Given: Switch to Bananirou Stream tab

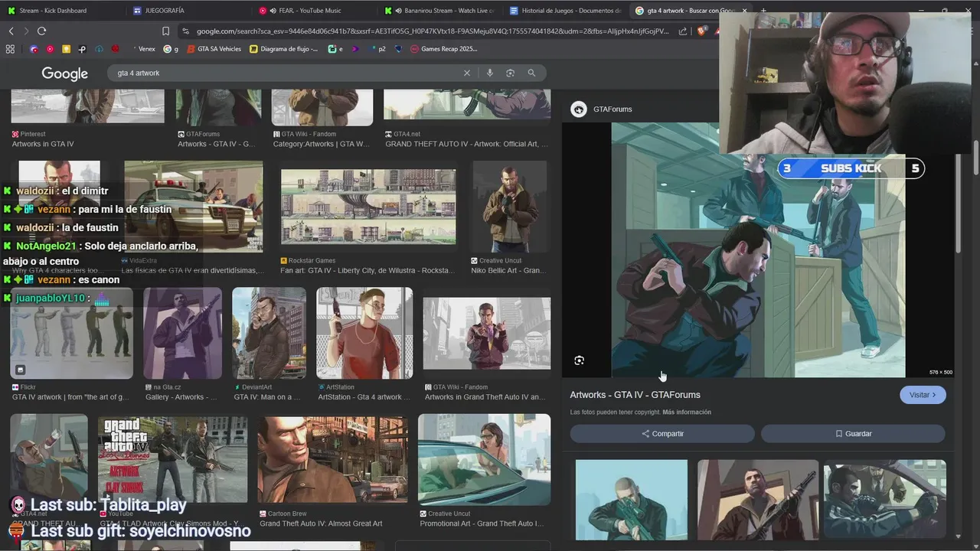Looking at the screenshot, I should point(440,11).
